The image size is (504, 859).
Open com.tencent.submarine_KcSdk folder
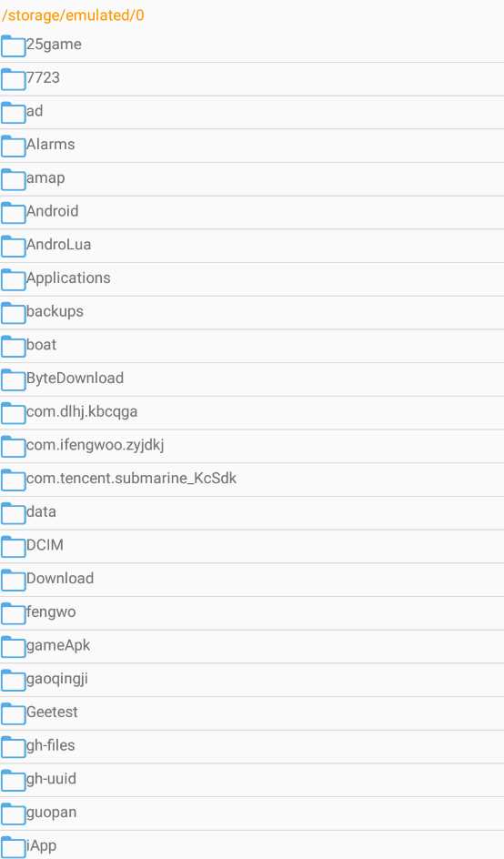coord(252,480)
